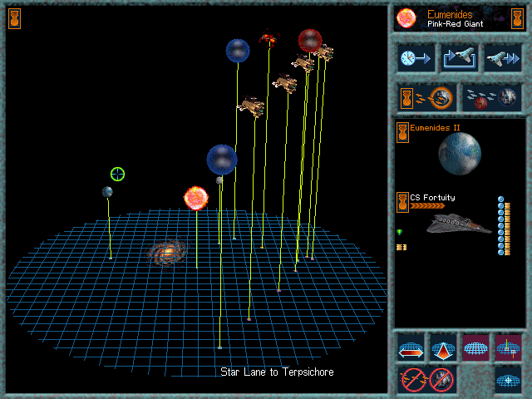Click the tilt galaxy pyramid button

[x=443, y=347]
